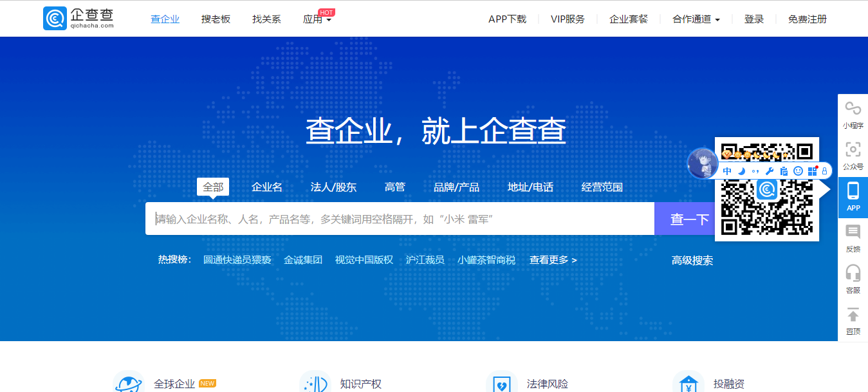Click the lock icon in IME bar
Viewport: 868px width, 392px height.
point(825,171)
